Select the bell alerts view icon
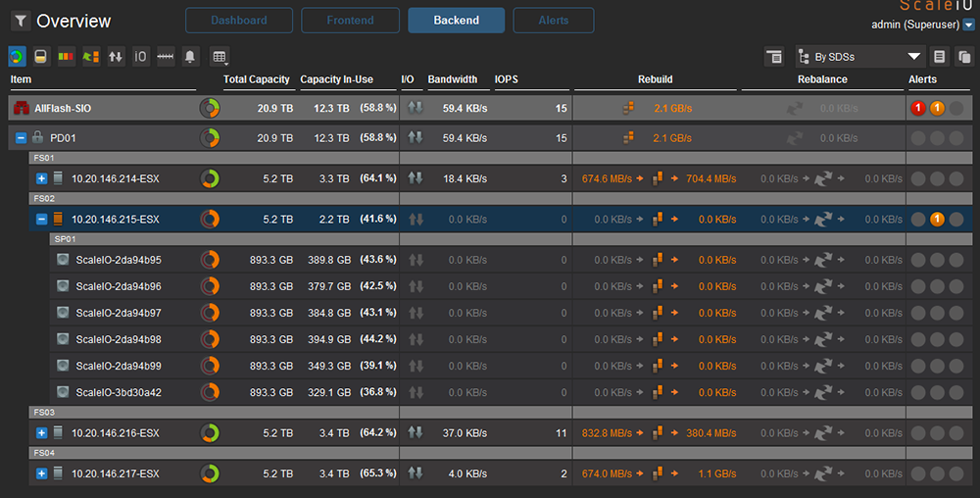This screenshot has width=980, height=498. pyautogui.click(x=190, y=56)
